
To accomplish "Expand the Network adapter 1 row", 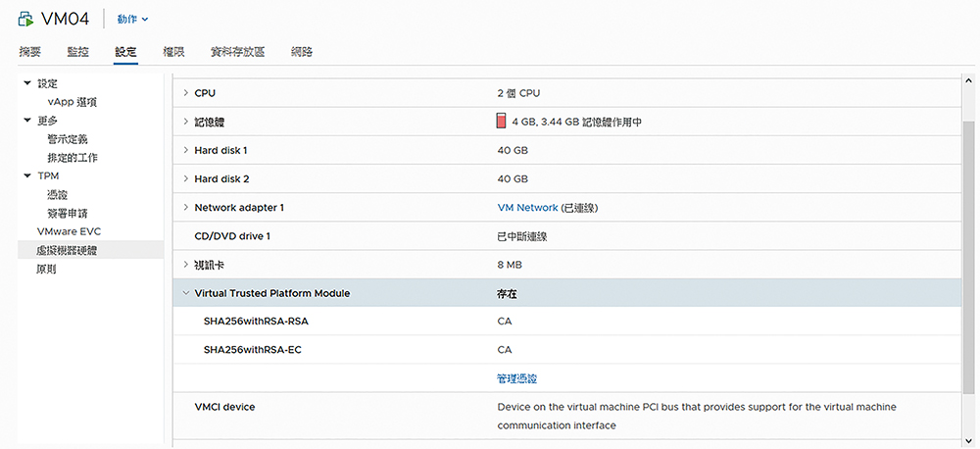I will [x=185, y=207].
